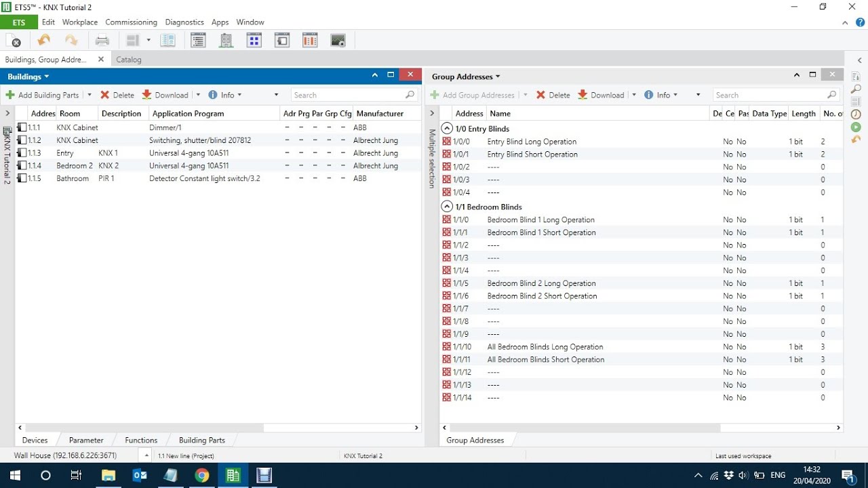
Task: Click the Project Root panel icon
Action: (x=282, y=41)
